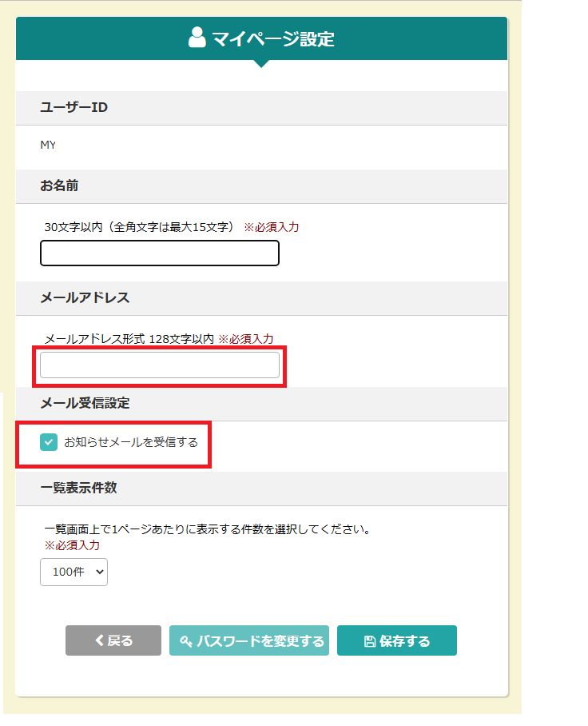Click the メールアドレス email input field
The image size is (588, 726).
(160, 365)
